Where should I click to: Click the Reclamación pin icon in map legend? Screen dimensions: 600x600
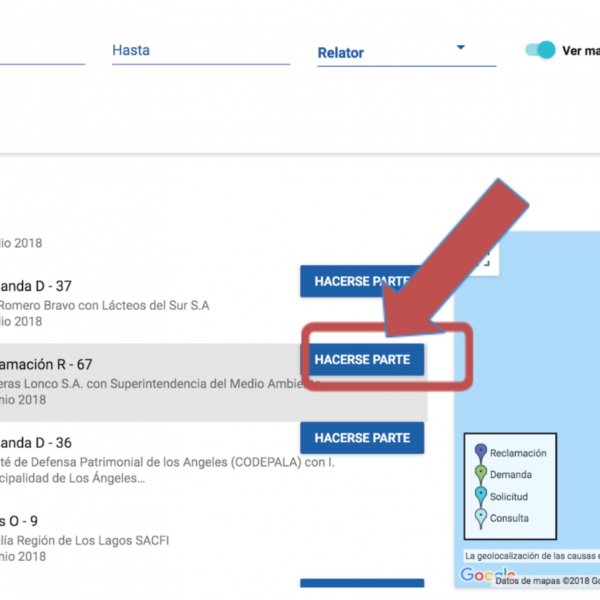pos(480,452)
